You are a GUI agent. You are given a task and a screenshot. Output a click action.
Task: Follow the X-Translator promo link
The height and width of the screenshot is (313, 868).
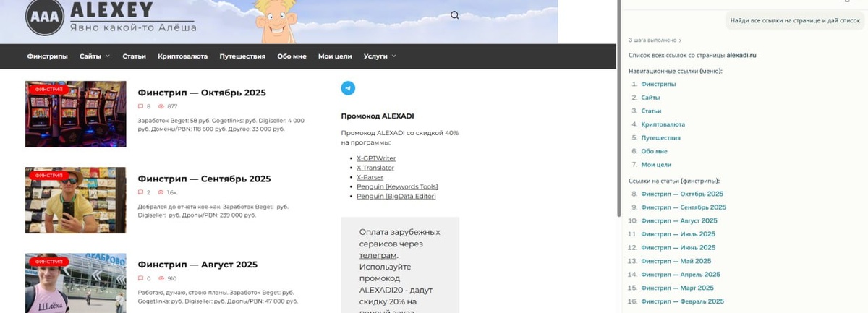375,168
